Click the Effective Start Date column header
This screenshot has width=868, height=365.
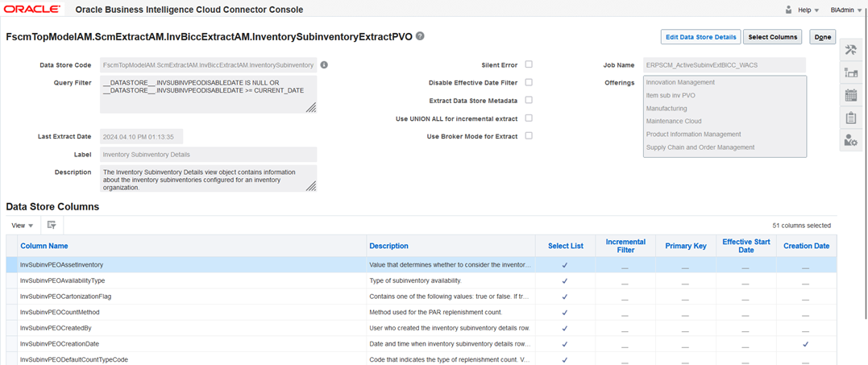pos(746,246)
